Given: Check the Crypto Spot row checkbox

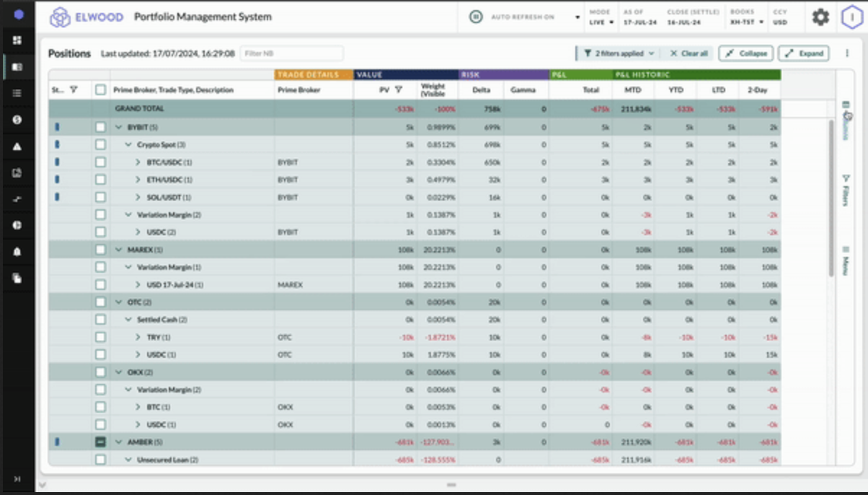Looking at the screenshot, I should [100, 145].
